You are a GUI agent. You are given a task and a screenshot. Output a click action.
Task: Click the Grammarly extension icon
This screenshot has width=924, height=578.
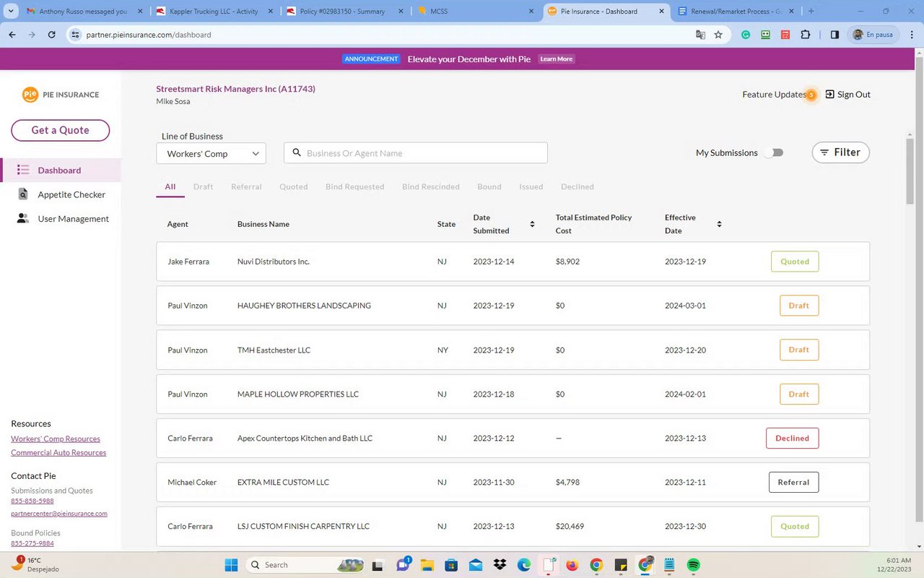[746, 35]
